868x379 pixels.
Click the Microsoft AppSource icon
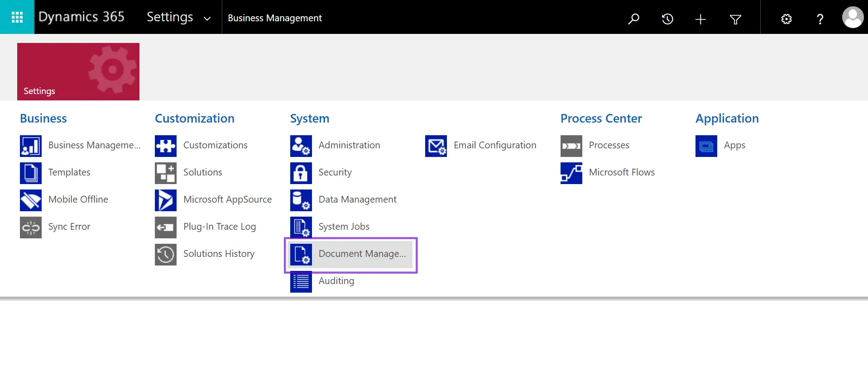tap(166, 200)
